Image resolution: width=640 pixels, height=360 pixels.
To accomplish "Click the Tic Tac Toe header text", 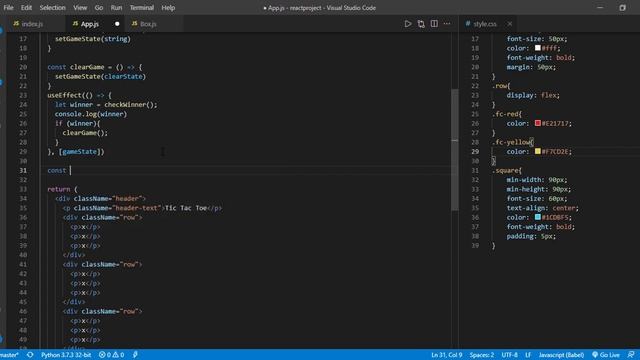I will (x=186, y=208).
